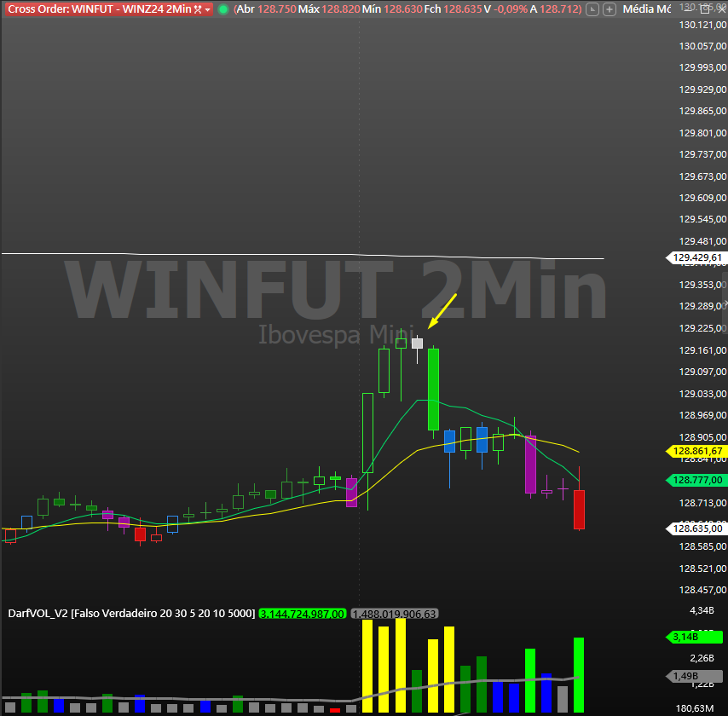Select the Média Mó indicator label
The image size is (728, 716).
646,9
